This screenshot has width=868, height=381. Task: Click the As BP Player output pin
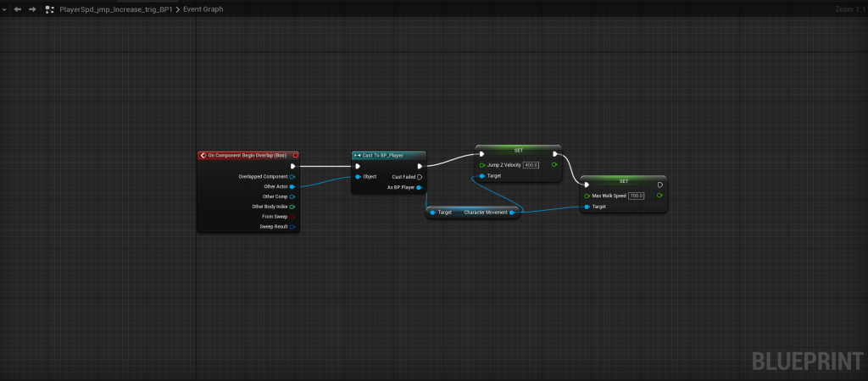(x=420, y=187)
